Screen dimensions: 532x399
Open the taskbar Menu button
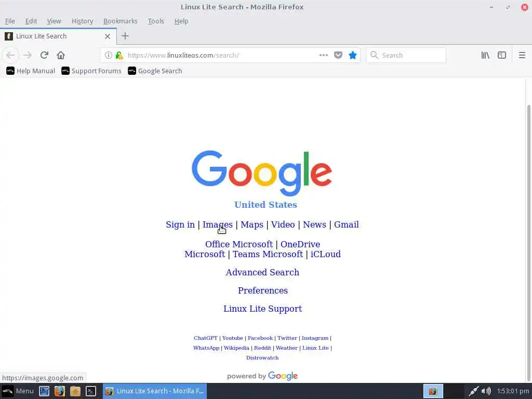(x=18, y=391)
